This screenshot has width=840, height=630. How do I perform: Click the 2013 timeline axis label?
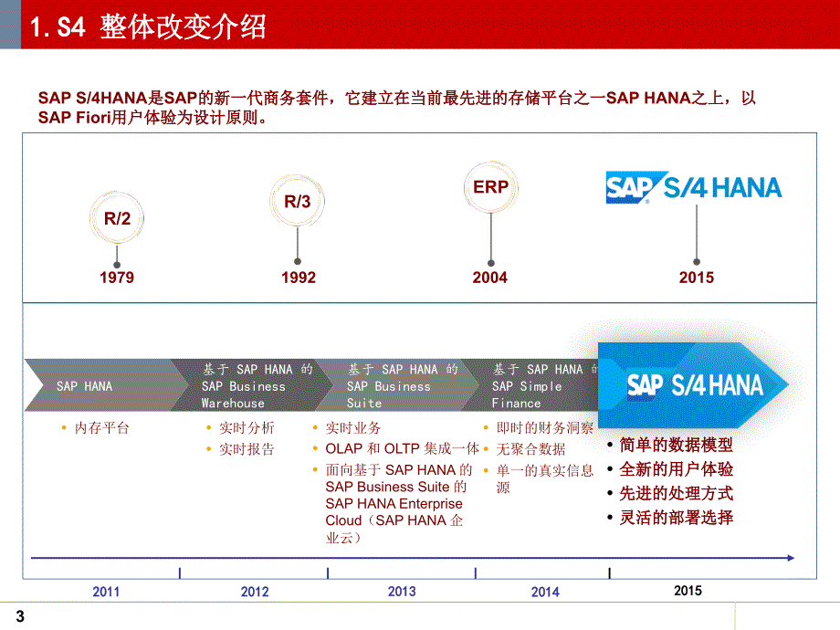[x=402, y=591]
